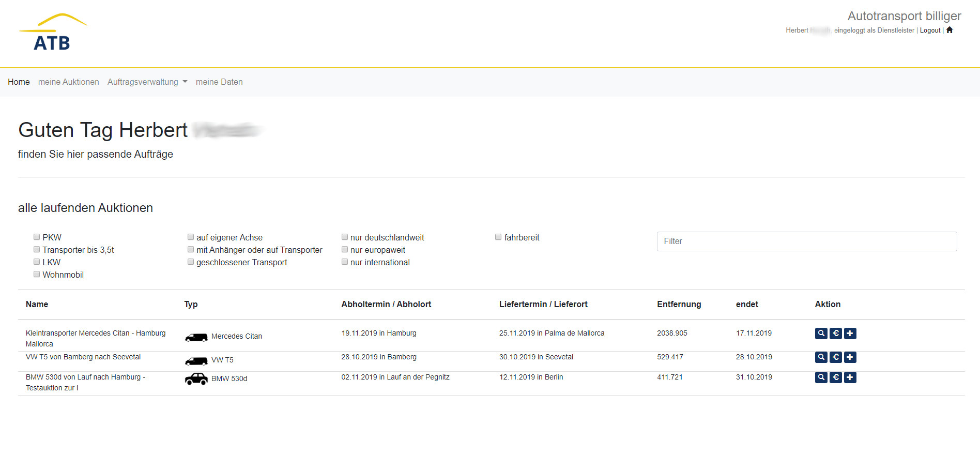This screenshot has height=470, width=980.
Task: Click the plus icon for BMW 530d row
Action: tap(850, 377)
